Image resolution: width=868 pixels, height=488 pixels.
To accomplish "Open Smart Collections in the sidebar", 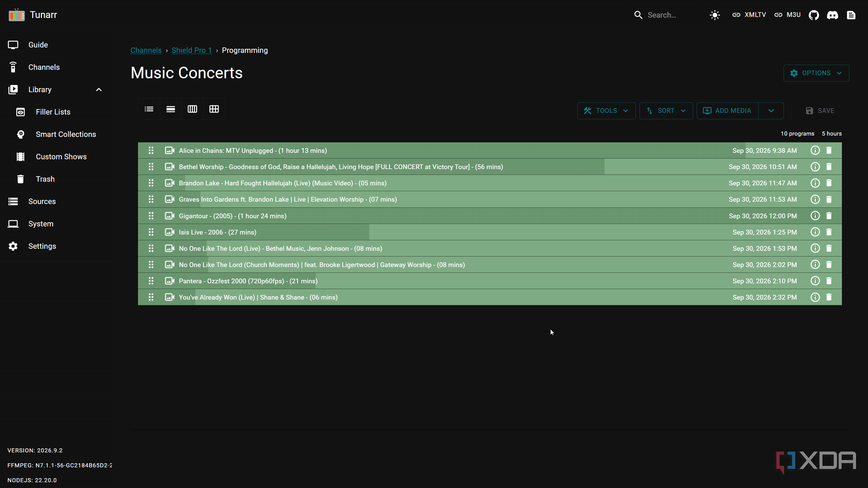I will point(55,134).
